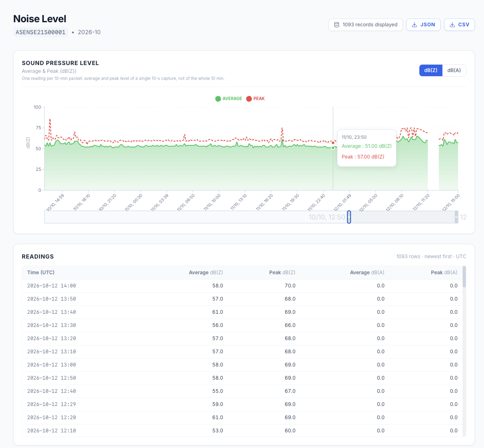Select the 2026-10-12 12:29 reading row
This screenshot has height=448, width=484.
(x=242, y=404)
